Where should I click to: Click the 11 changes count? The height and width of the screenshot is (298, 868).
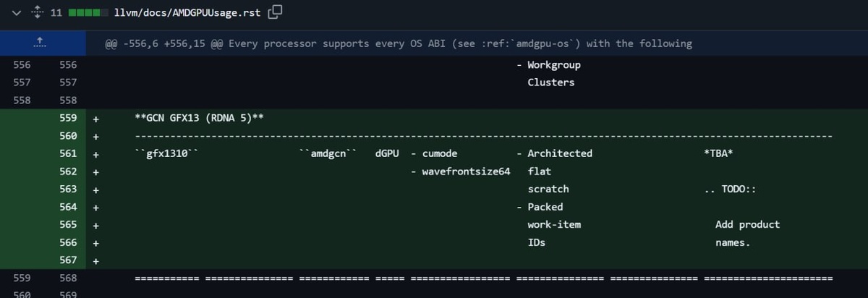click(56, 12)
